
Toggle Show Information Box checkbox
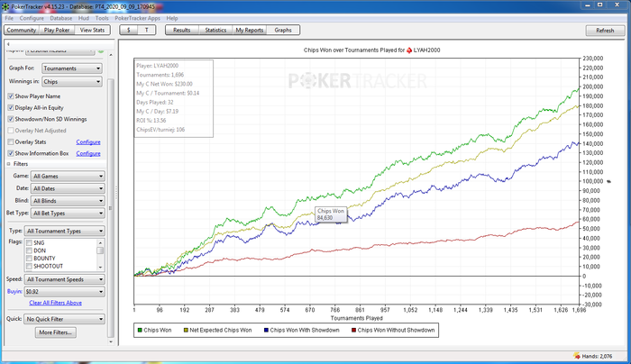point(11,154)
